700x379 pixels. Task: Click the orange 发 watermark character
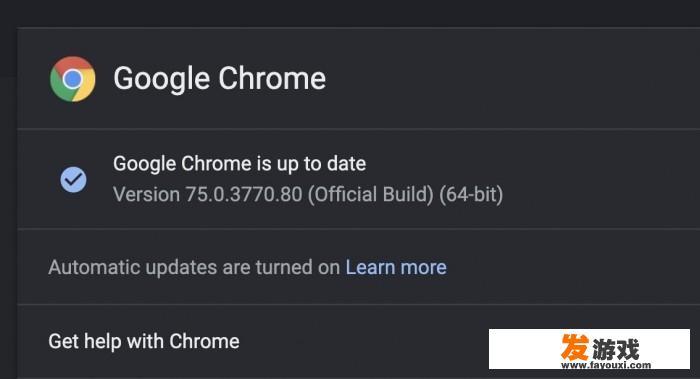pyautogui.click(x=575, y=346)
